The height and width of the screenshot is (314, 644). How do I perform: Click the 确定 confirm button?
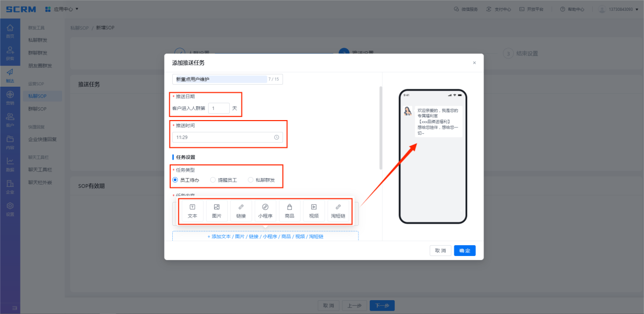click(465, 250)
